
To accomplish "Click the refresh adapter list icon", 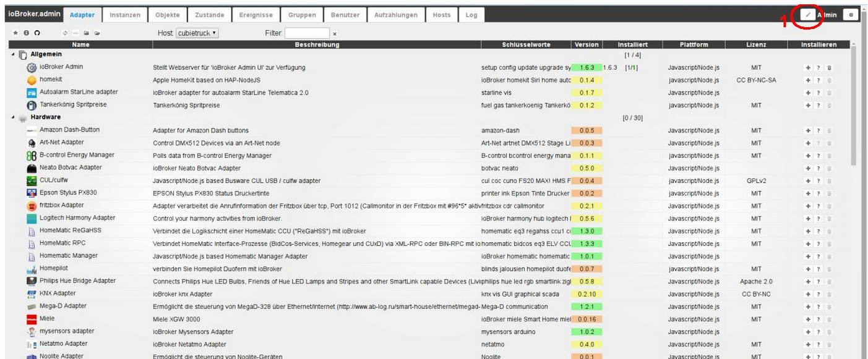I will (65, 33).
